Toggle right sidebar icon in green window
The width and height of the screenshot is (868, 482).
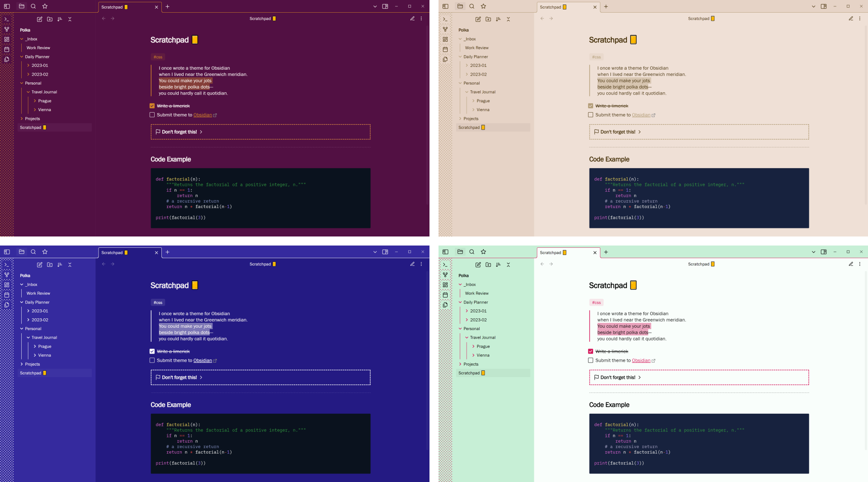[824, 252]
